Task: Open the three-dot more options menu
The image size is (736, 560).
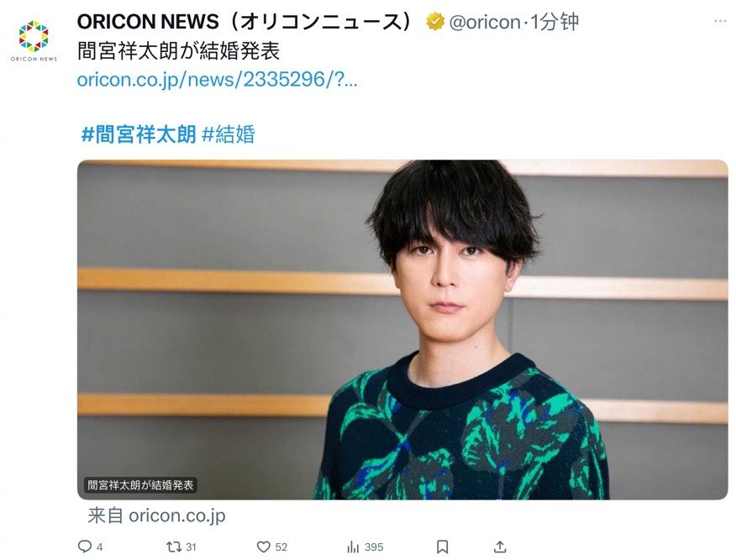Action: (x=720, y=21)
